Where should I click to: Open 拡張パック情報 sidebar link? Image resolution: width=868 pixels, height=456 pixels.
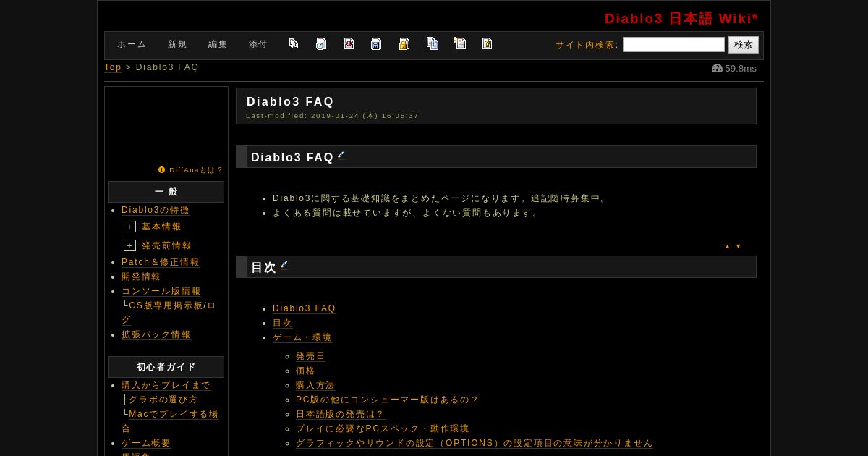156,334
